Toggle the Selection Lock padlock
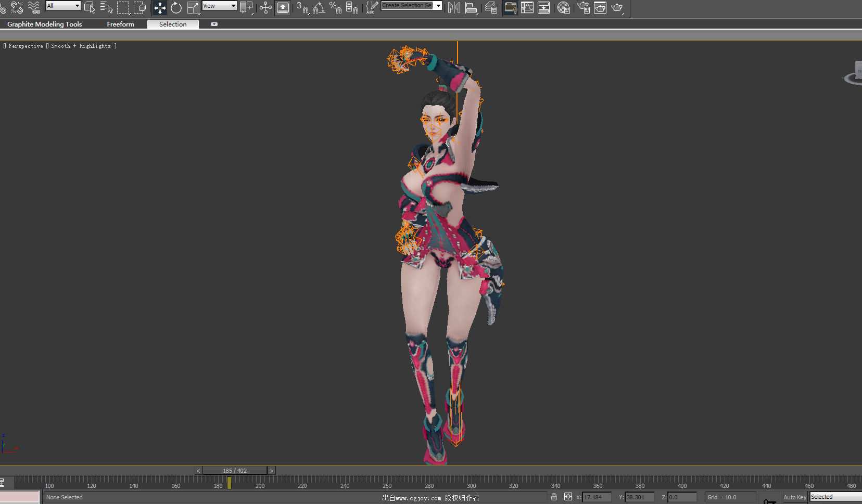Screen dimensions: 862x504 554,497
